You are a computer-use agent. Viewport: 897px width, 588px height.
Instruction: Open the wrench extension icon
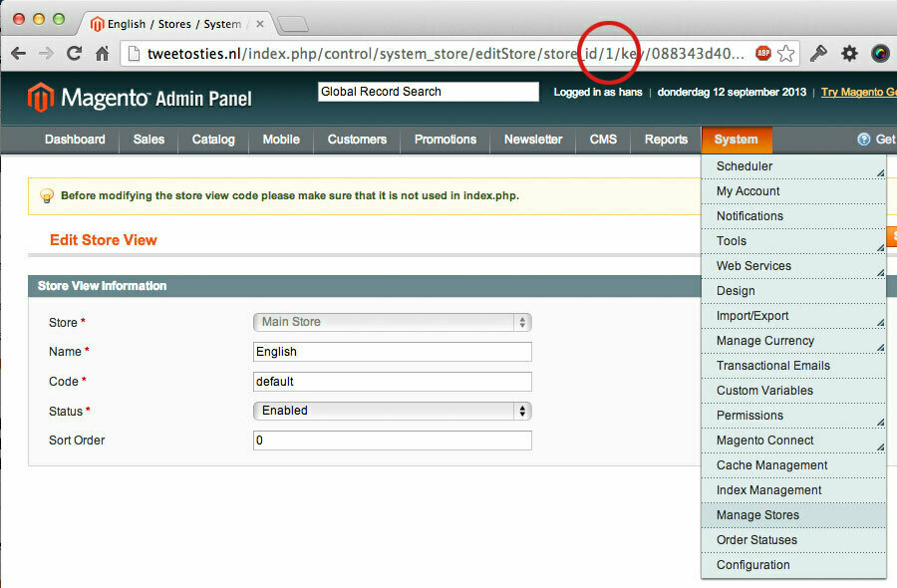click(x=818, y=53)
